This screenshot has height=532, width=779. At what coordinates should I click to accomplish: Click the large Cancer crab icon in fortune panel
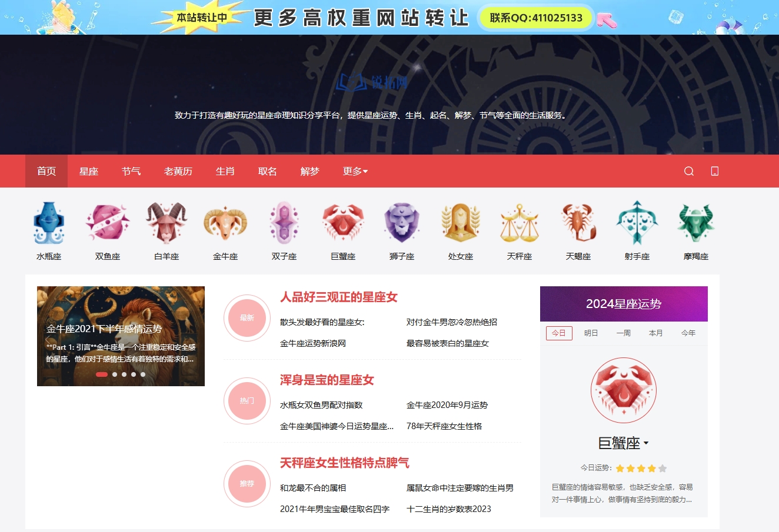click(624, 390)
